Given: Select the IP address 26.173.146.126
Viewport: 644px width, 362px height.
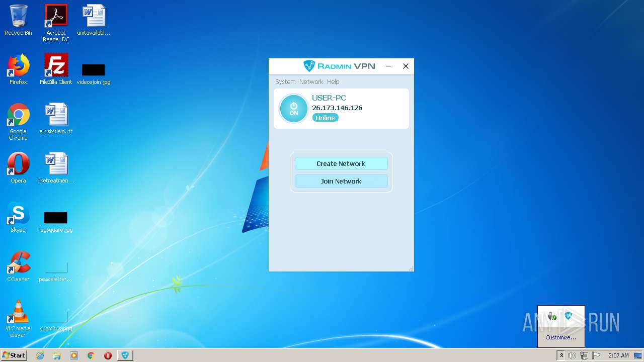Looking at the screenshot, I should click(x=337, y=108).
